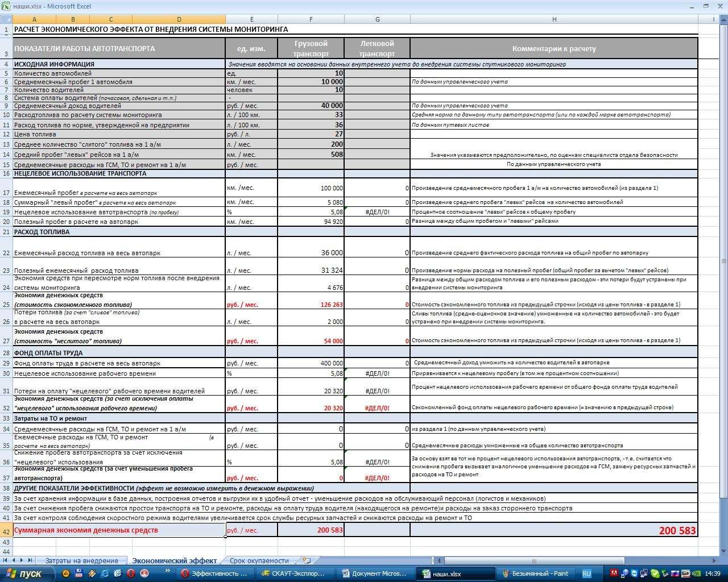Click the RU language indicator
728x582 pixels.
pyautogui.click(x=586, y=573)
